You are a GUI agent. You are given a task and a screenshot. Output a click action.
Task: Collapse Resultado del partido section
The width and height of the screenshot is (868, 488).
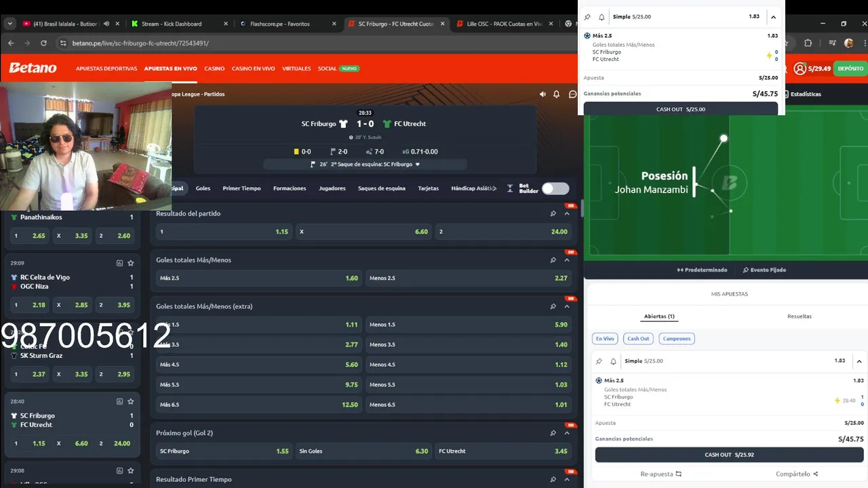pyautogui.click(x=567, y=213)
